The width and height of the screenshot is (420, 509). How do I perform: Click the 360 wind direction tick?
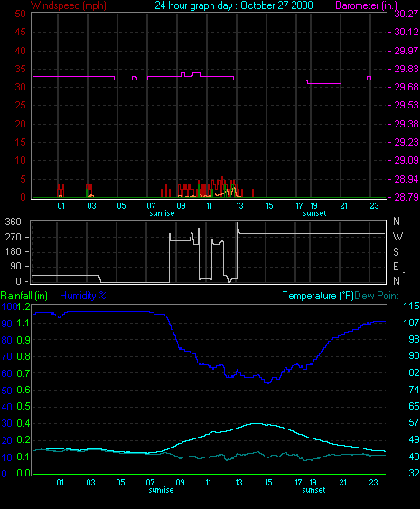(x=14, y=222)
